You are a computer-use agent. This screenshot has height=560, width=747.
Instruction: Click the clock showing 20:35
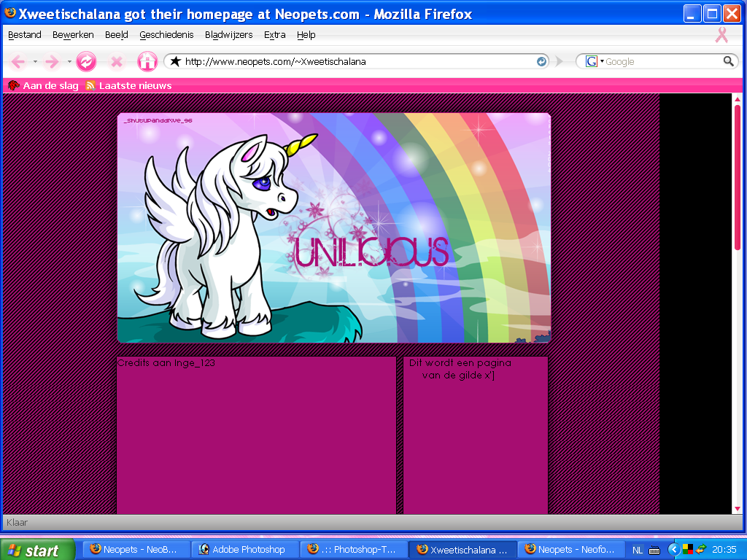pyautogui.click(x=724, y=550)
